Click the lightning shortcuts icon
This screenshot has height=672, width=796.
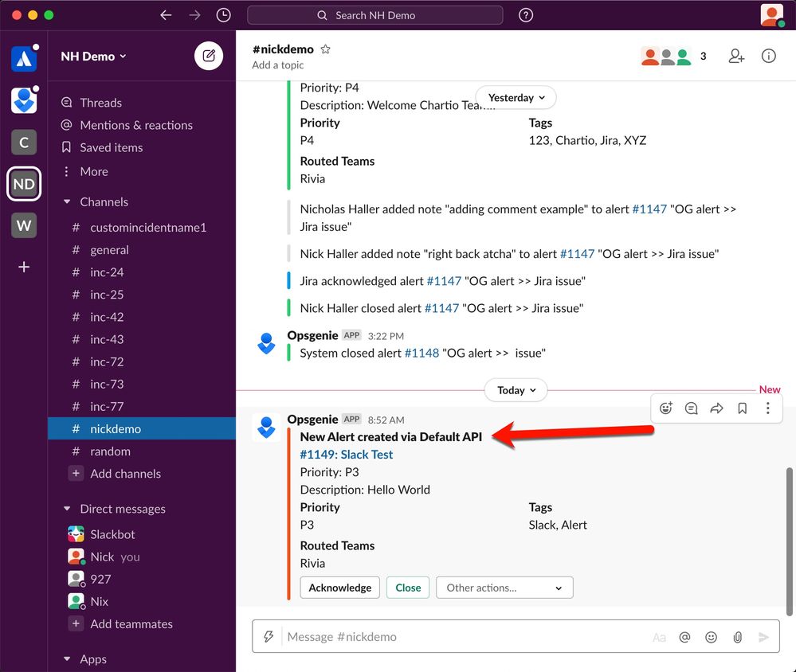pyautogui.click(x=269, y=636)
